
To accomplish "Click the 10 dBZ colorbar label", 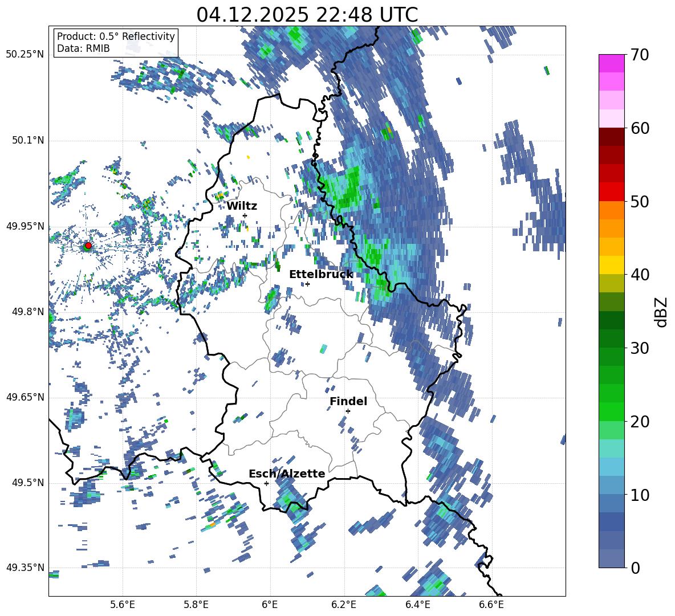I will click(640, 495).
